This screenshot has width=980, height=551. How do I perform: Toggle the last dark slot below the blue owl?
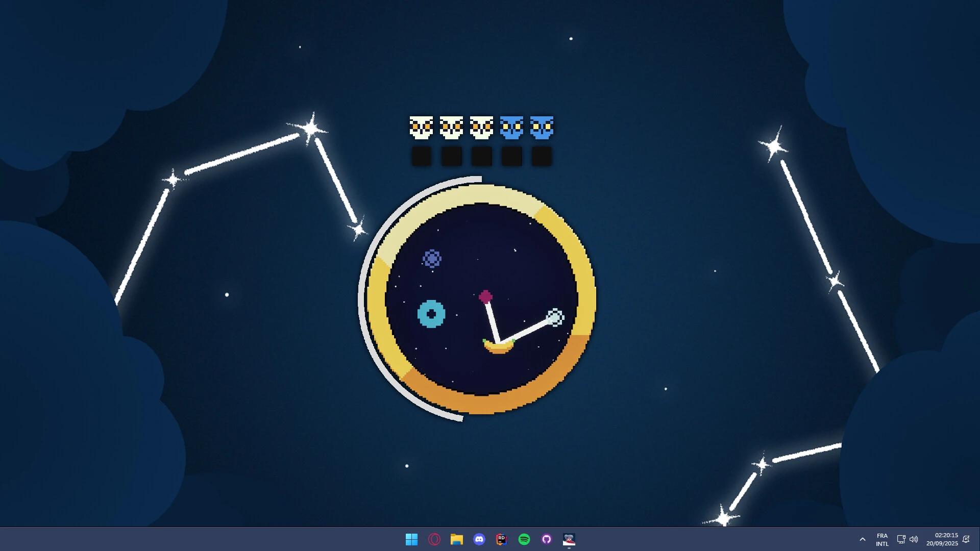click(541, 156)
